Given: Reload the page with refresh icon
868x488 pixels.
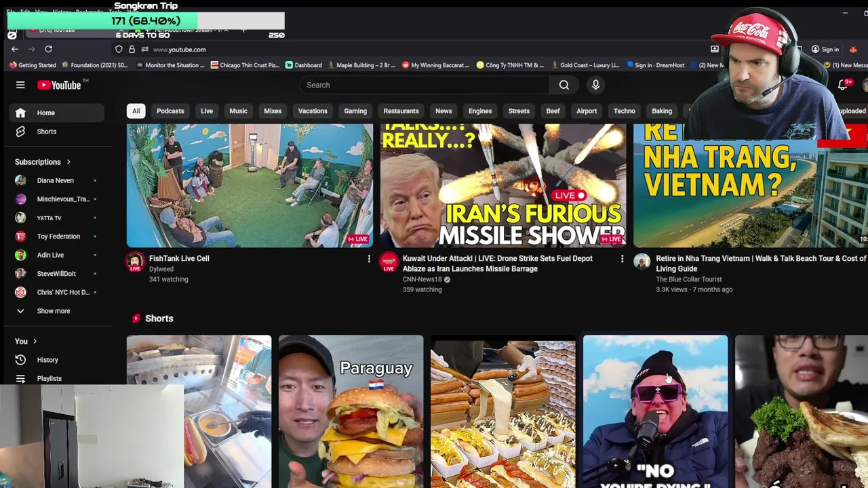Looking at the screenshot, I should click(x=48, y=49).
